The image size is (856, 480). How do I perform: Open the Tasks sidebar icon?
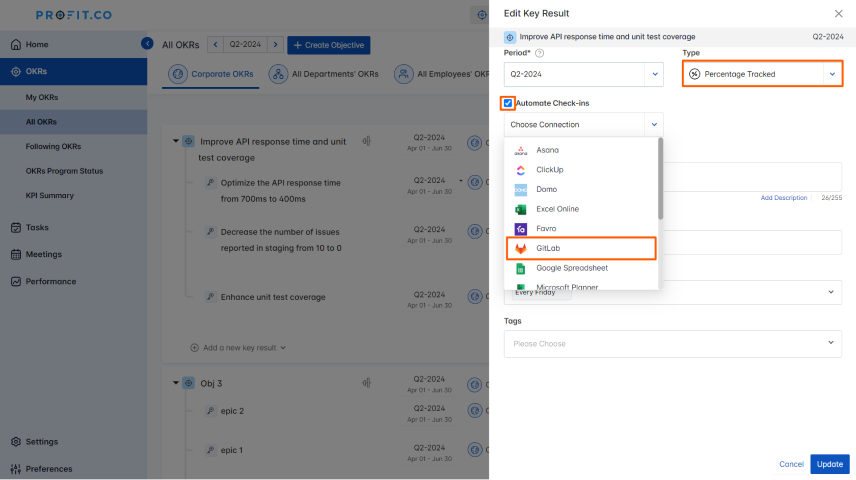pyautogui.click(x=16, y=228)
